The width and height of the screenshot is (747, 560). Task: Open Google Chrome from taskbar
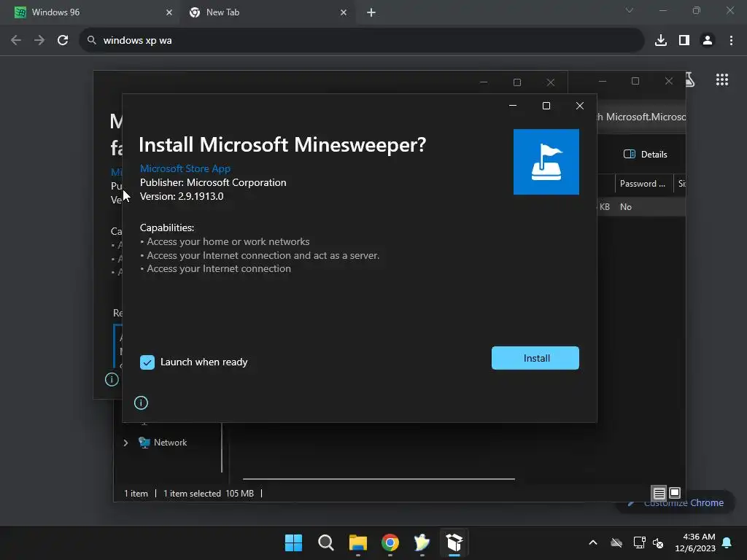click(390, 542)
